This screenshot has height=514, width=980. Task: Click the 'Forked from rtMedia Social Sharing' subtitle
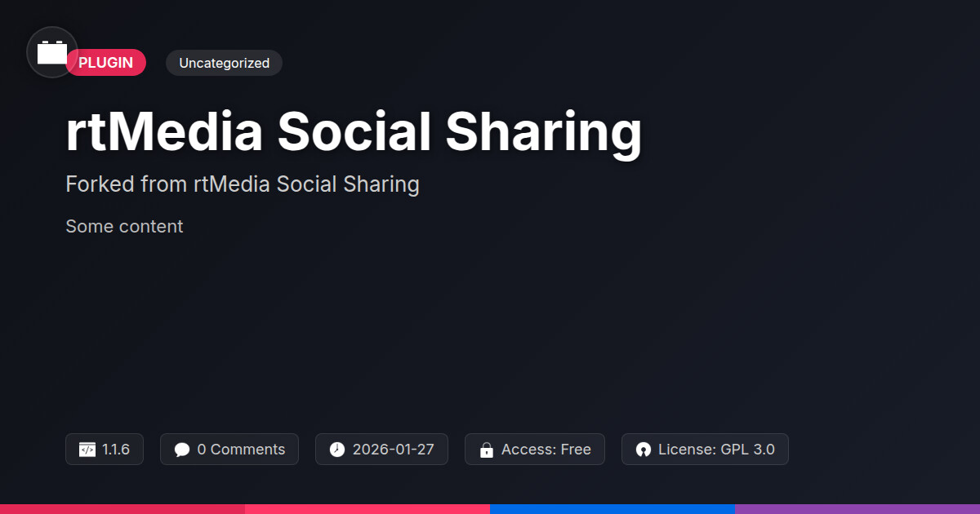click(243, 184)
